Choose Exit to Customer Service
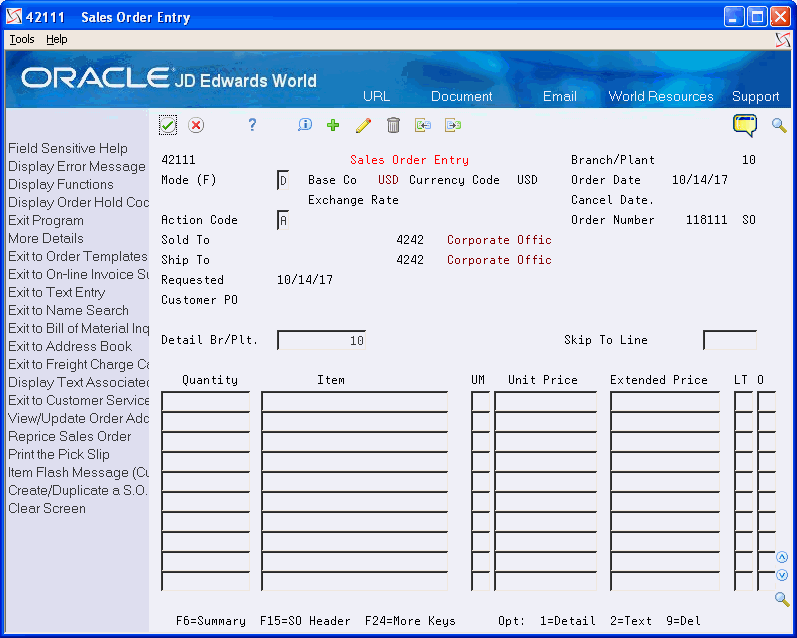797x638 pixels. [78, 401]
